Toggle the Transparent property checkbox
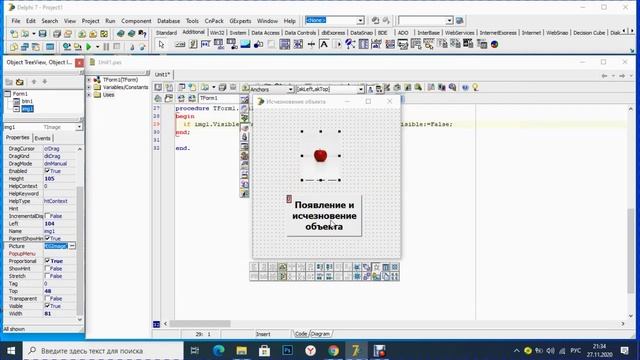 point(47,298)
